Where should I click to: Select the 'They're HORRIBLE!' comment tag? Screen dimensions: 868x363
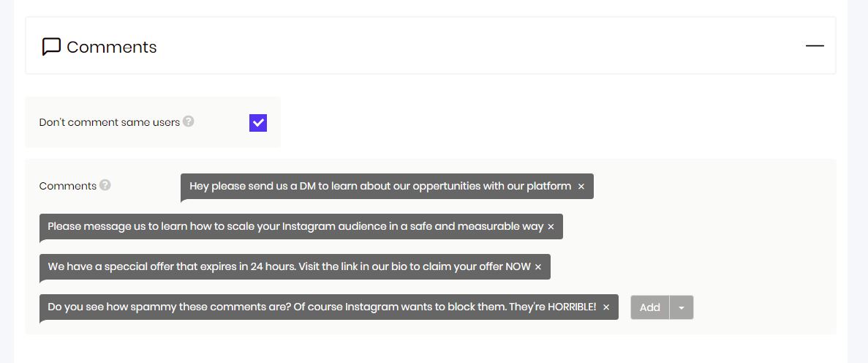[x=322, y=307]
